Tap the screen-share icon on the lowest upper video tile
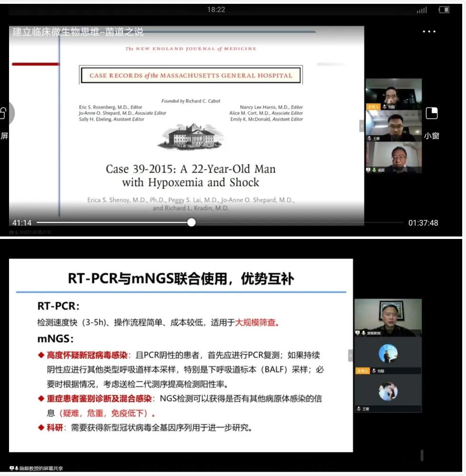466x476 pixels. (368, 170)
